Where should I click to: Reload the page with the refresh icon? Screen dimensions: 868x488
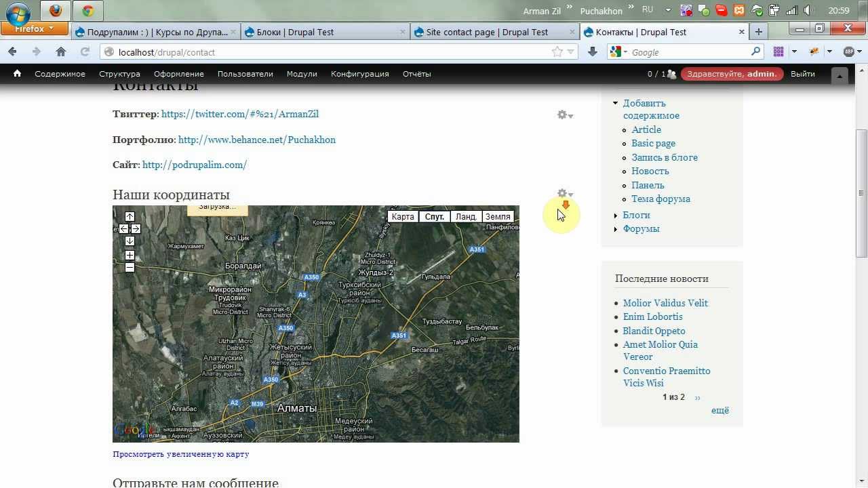click(85, 52)
